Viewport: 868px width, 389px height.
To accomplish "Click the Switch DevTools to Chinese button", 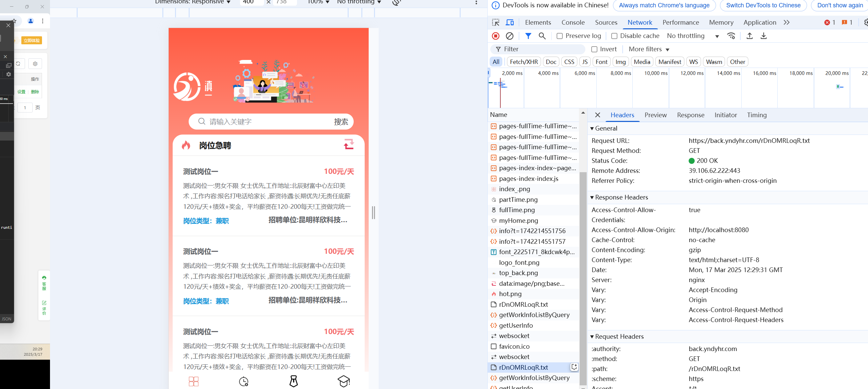I will 763,5.
